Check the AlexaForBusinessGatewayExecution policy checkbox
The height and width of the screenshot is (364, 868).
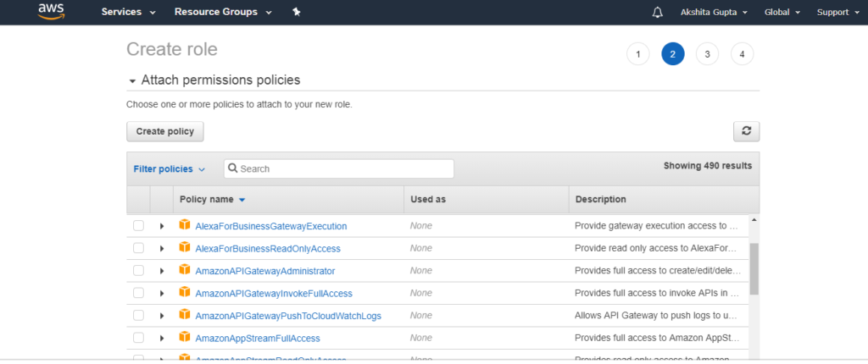[x=138, y=226]
